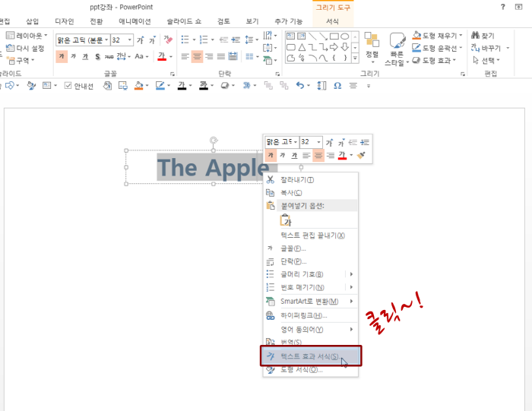
Task: Toggle underline in the ribbon font group
Action: [85, 56]
